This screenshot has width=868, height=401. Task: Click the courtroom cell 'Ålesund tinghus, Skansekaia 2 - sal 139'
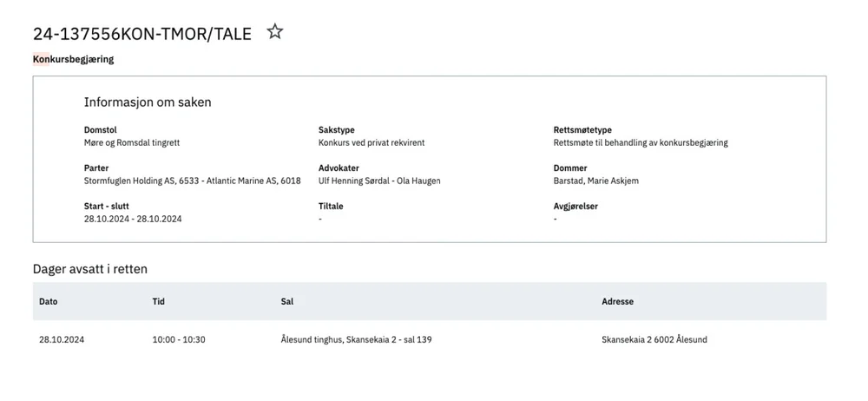(x=356, y=339)
